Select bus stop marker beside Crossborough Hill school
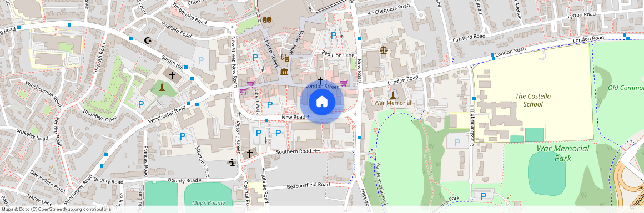Screen dimensions: 644x213 click(474, 98)
